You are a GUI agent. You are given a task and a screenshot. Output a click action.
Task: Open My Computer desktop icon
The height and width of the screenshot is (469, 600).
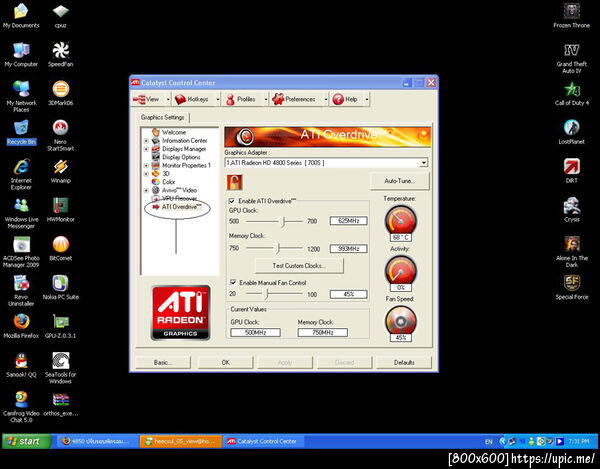point(21,54)
